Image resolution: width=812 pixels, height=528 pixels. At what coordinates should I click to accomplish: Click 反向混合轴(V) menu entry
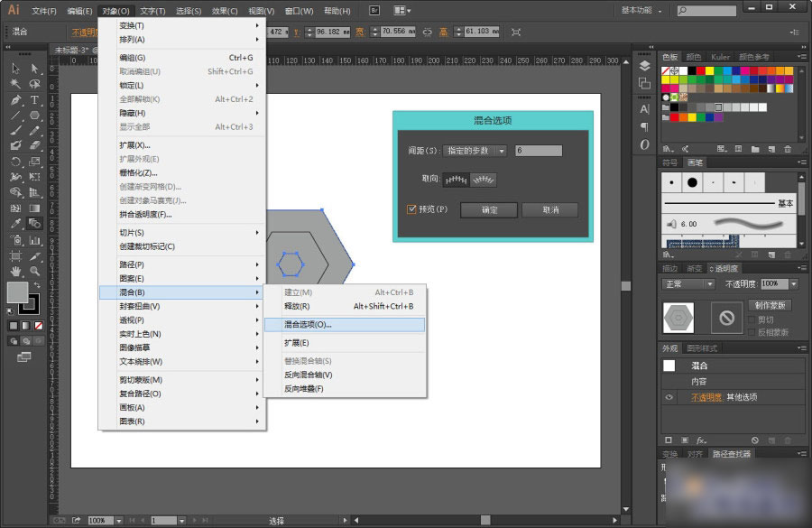[x=345, y=375]
